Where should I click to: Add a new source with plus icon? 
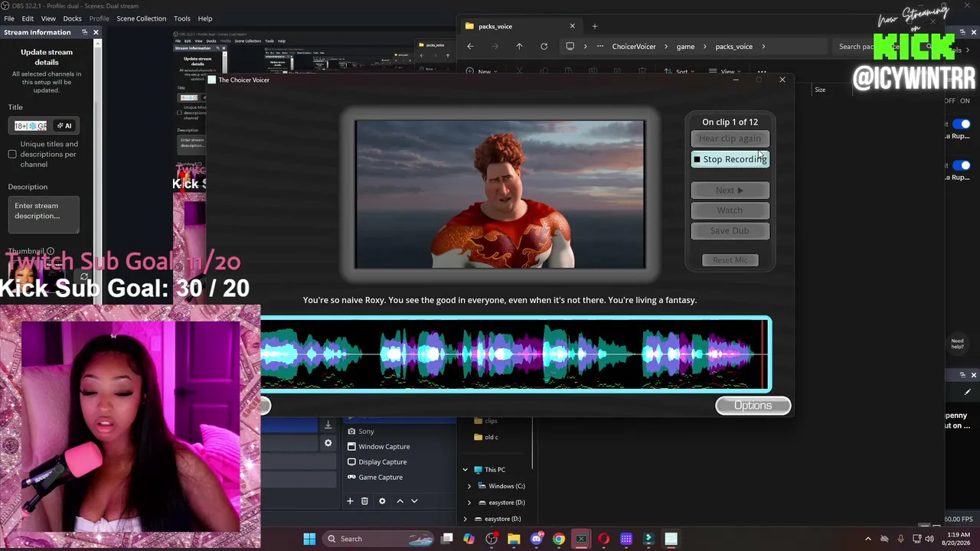pyautogui.click(x=350, y=501)
